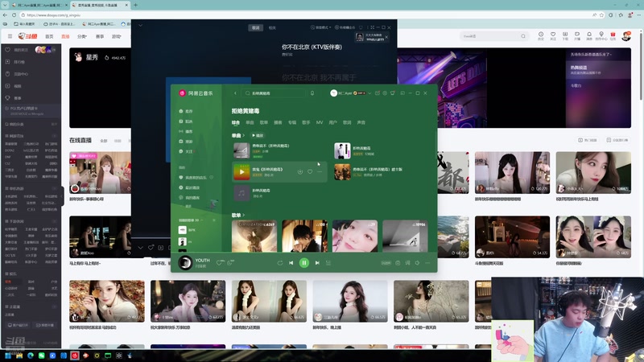Toggle the Douyu hamburger menu
644x362 pixels.
(10, 36)
